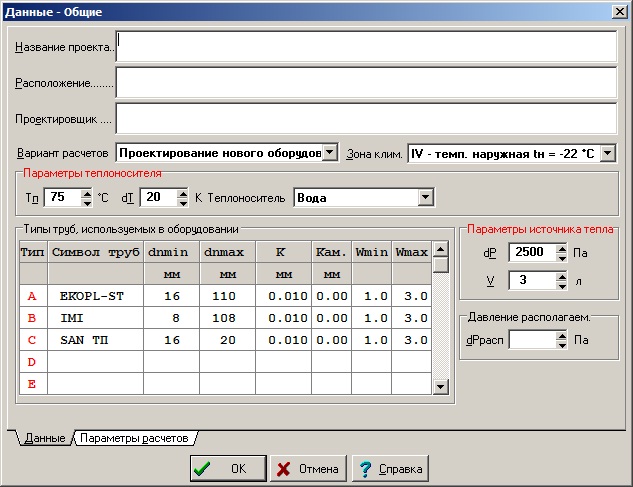
Task: Click the Расположение input field
Action: click(366, 82)
